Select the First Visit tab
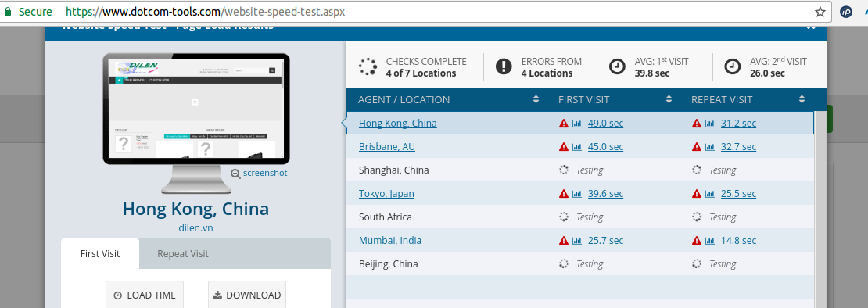 (100, 254)
